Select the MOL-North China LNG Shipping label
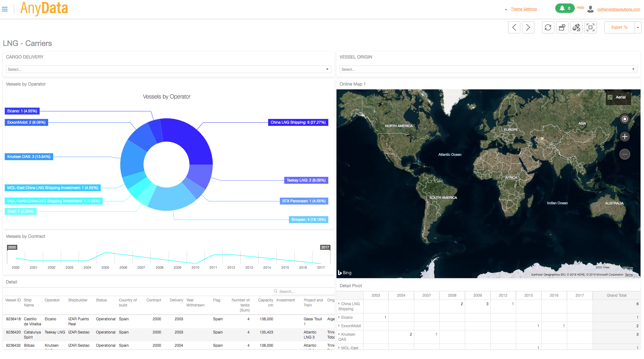 pos(54,201)
